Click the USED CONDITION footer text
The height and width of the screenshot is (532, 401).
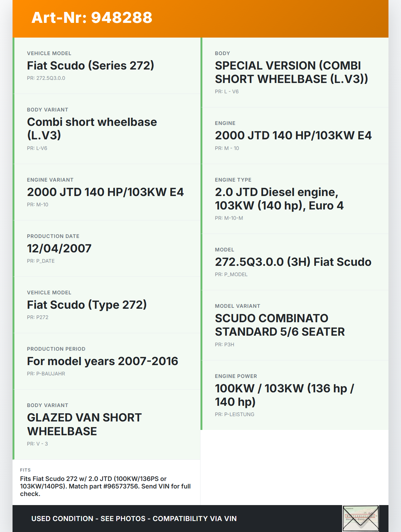[134, 519]
